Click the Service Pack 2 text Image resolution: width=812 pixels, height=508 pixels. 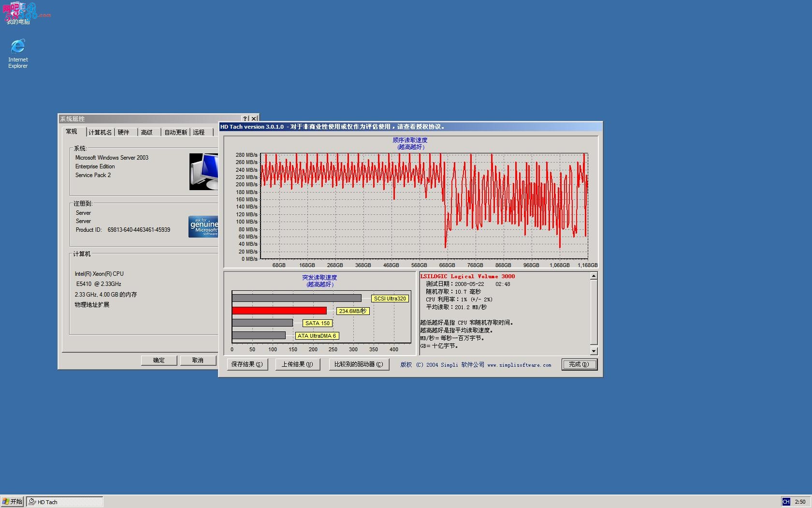click(x=93, y=175)
